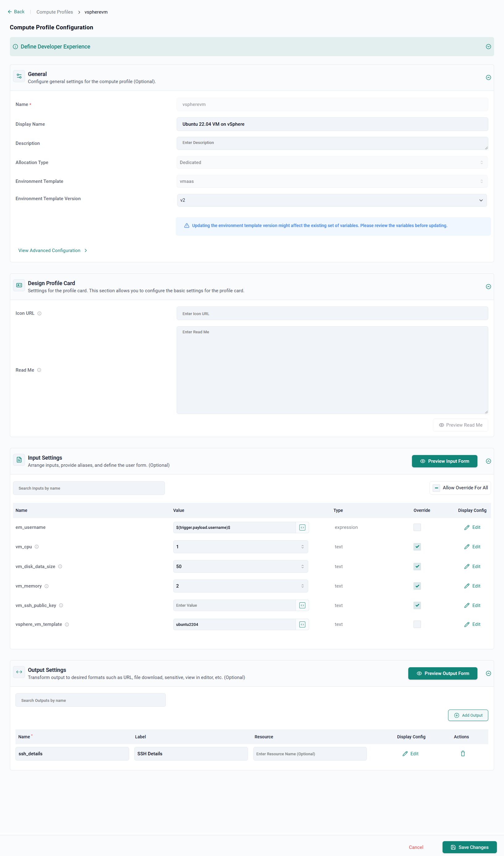This screenshot has width=504, height=856.
Task: Click Save Changes button
Action: (469, 848)
